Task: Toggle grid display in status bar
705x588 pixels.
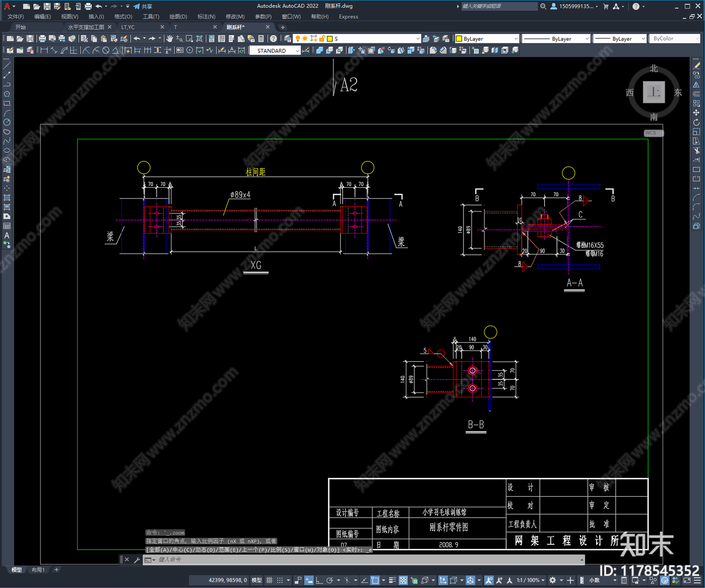Action: pyautogui.click(x=269, y=580)
